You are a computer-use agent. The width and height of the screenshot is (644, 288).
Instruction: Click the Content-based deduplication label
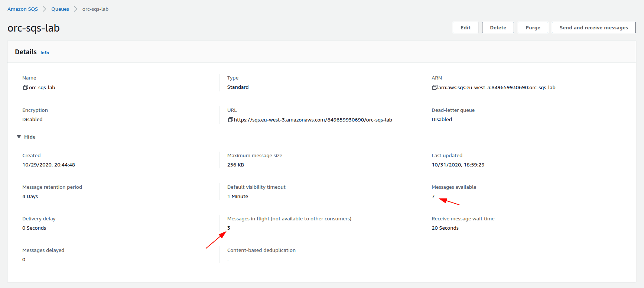click(261, 250)
